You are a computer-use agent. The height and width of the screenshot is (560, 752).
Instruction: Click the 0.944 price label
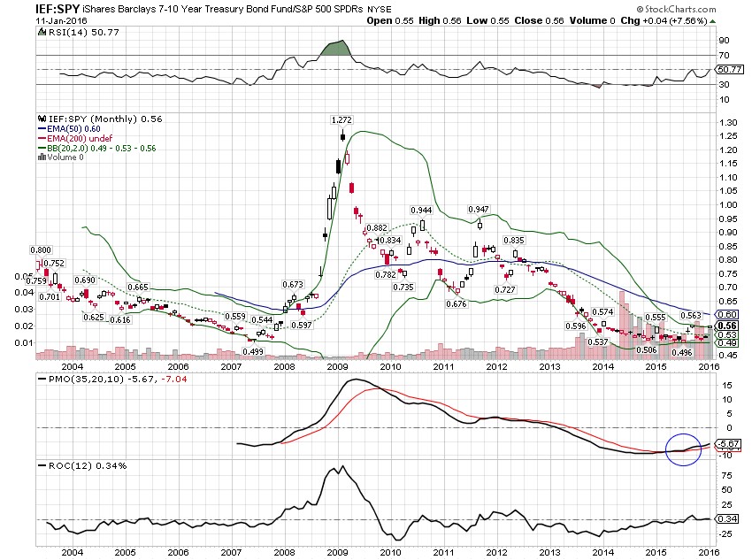[x=421, y=210]
